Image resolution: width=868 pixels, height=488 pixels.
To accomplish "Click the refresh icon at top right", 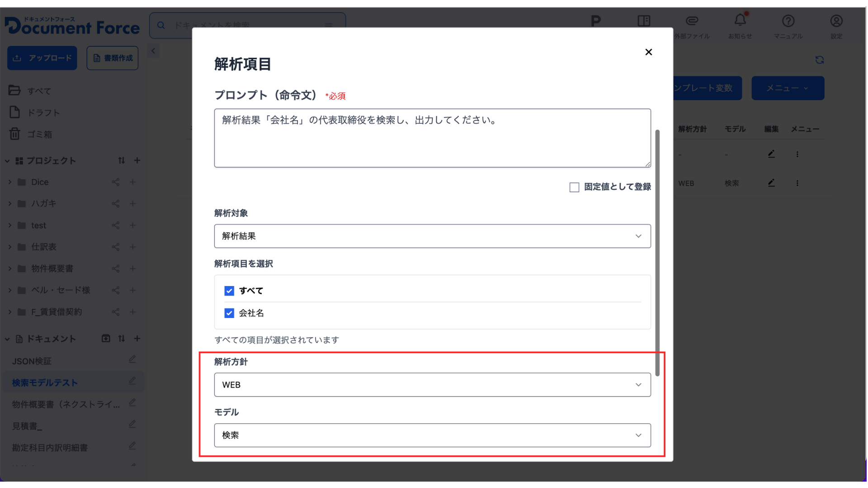I will (x=821, y=60).
